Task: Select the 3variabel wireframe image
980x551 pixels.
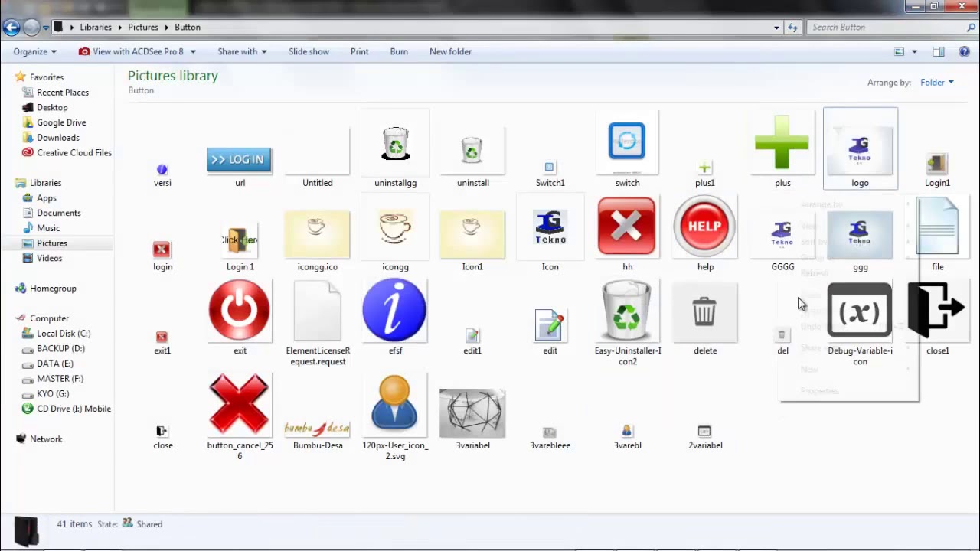Action: click(x=472, y=413)
